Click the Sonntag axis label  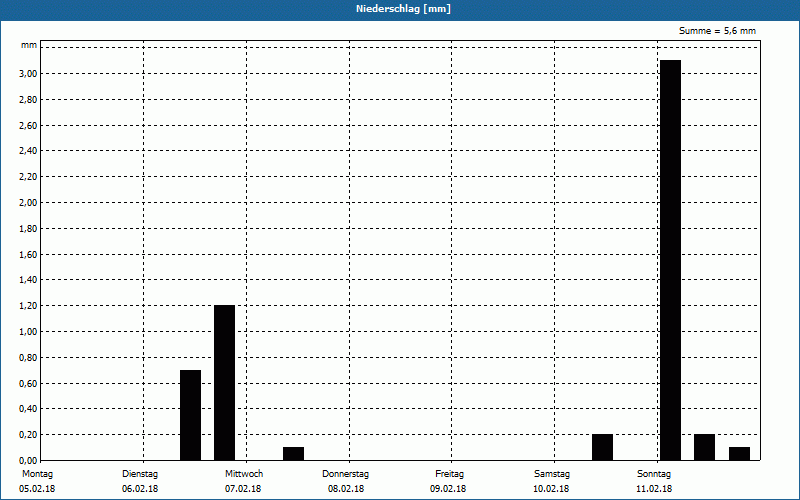click(x=654, y=474)
